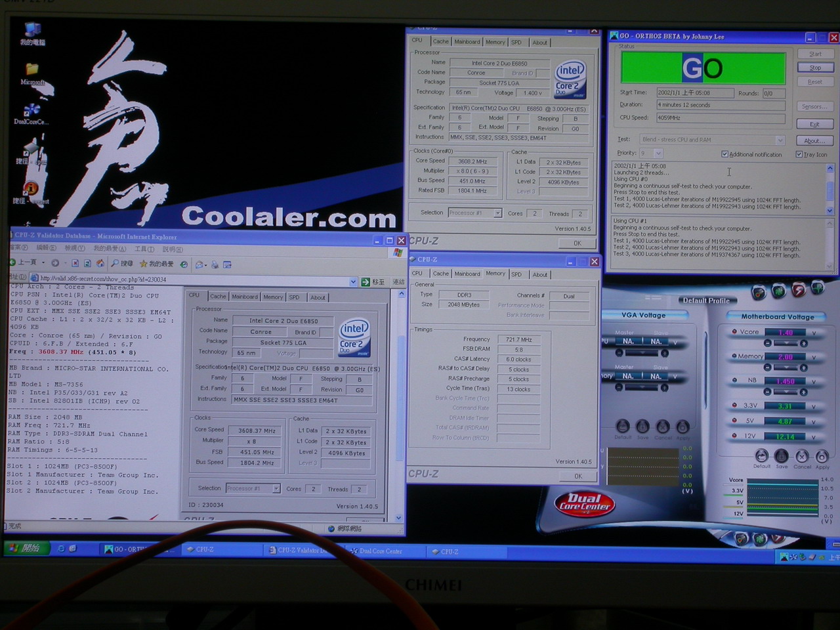Toggle the 5V indicator dot

point(734,420)
